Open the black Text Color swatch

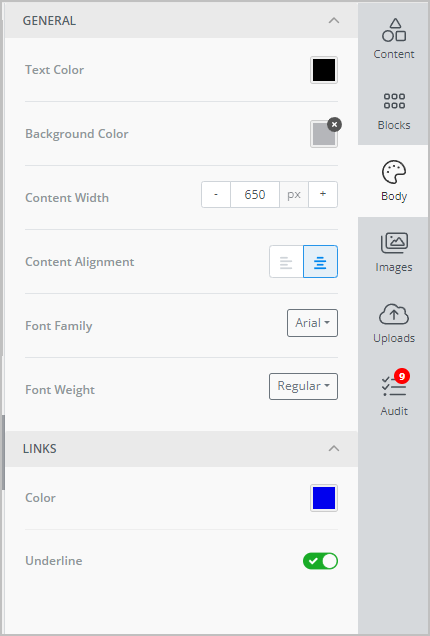324,70
